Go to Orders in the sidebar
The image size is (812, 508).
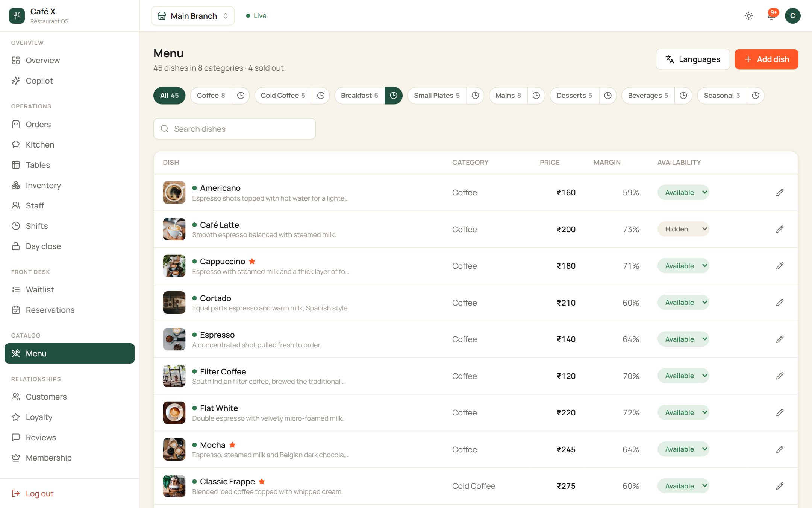point(70,124)
